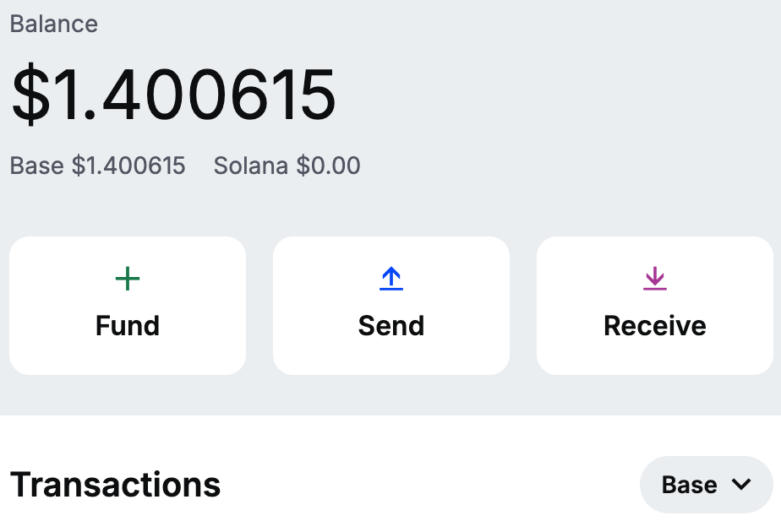Click the Base $1.400615 balance link
The width and height of the screenshot is (781, 532).
pyautogui.click(x=96, y=166)
